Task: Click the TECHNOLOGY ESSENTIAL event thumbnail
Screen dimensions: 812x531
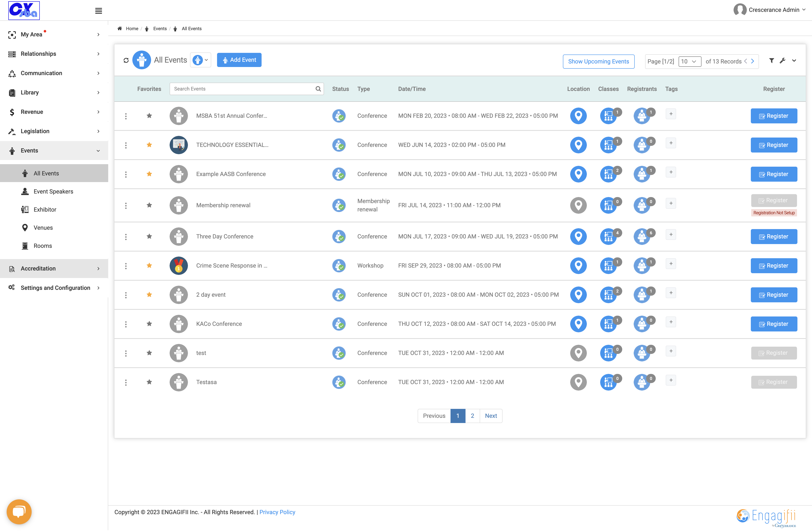Action: click(x=179, y=145)
